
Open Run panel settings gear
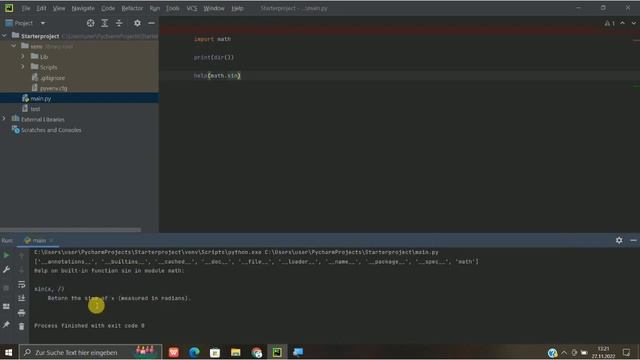coord(619,240)
